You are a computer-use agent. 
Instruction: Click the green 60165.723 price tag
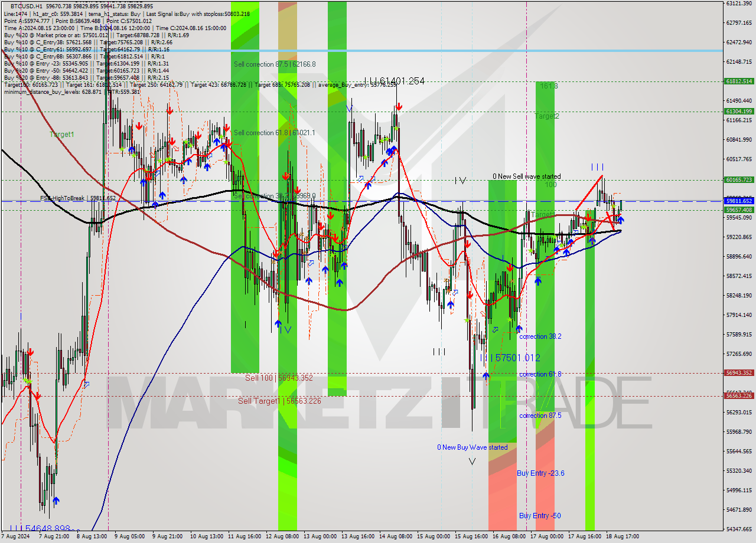739,180
